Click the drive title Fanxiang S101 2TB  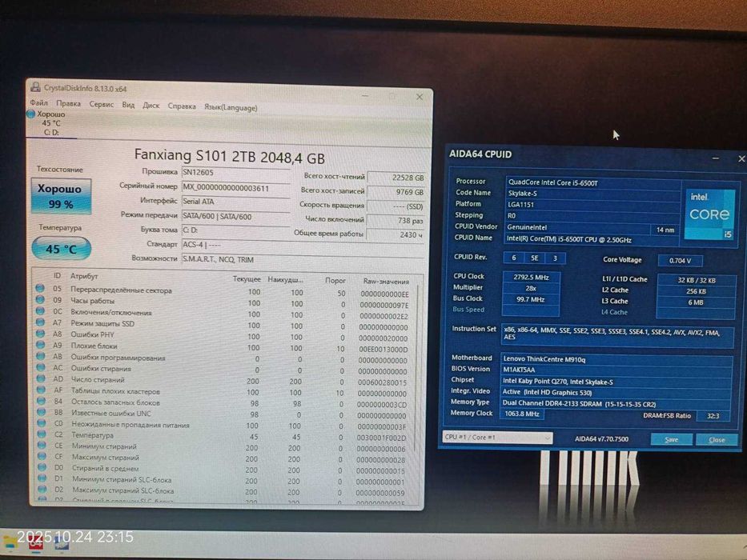pyautogui.click(x=229, y=156)
